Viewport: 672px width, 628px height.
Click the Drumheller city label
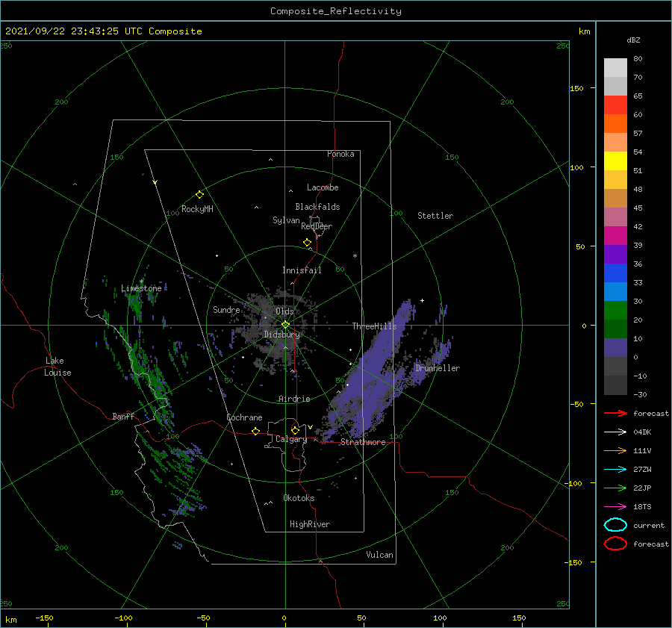click(437, 368)
